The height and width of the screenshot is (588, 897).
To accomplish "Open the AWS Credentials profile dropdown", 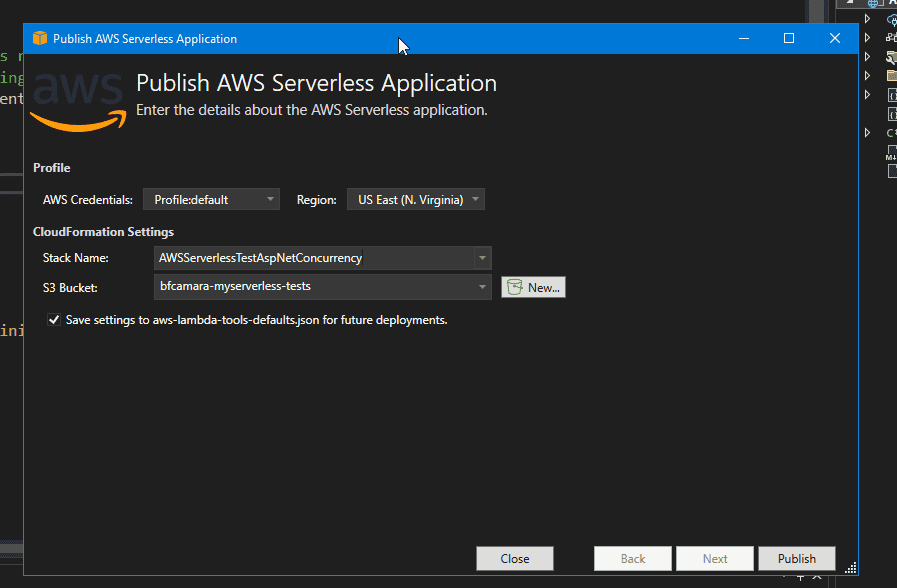I will pos(211,200).
